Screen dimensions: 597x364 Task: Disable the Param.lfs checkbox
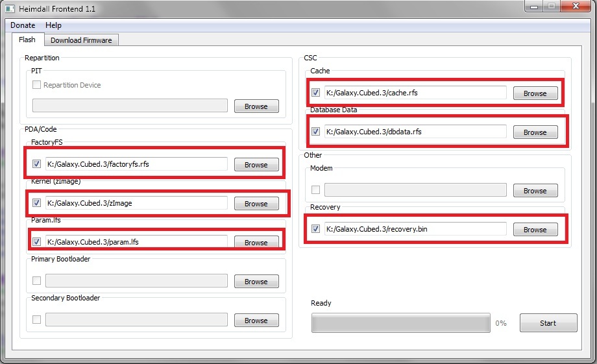(x=37, y=242)
